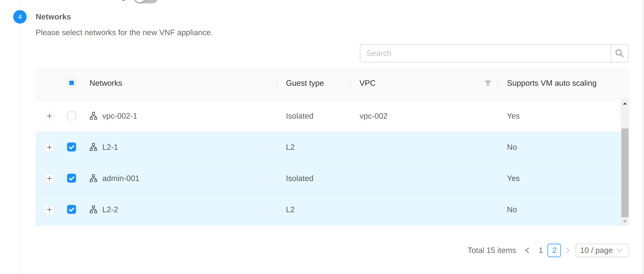Screen dimensions: 644x274
Task: Click the network icon beside L2-1
Action: tap(93, 147)
